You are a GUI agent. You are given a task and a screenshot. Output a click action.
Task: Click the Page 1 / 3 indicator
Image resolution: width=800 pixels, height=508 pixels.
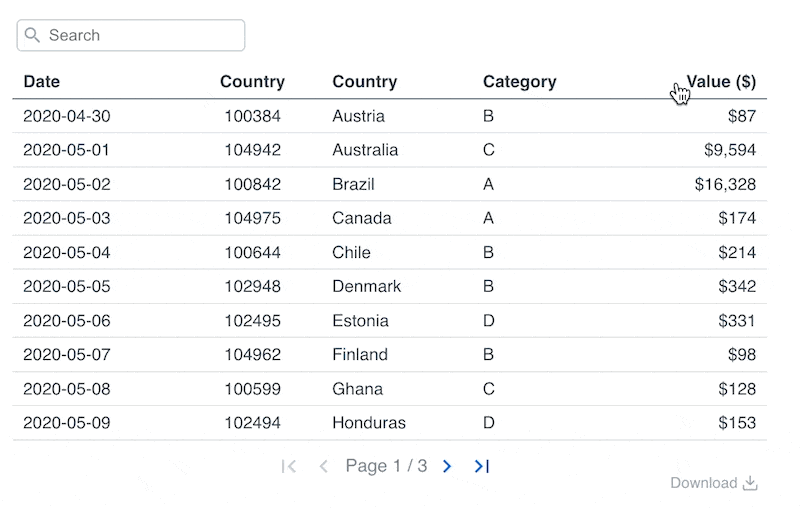pyautogui.click(x=386, y=466)
